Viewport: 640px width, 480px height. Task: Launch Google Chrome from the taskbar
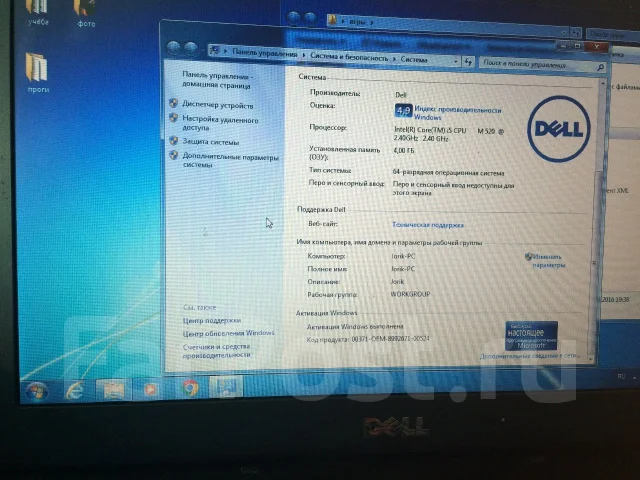coord(189,388)
